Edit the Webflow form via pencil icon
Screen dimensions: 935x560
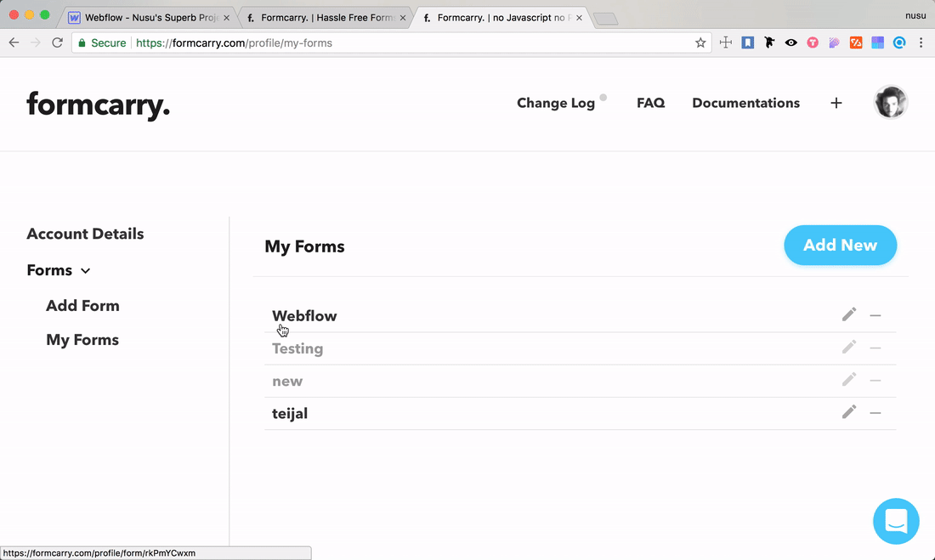point(849,314)
